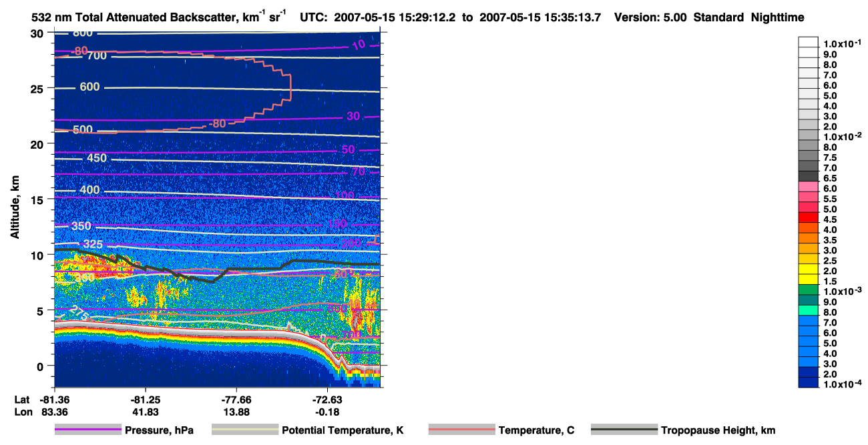868x445 pixels.
Task: Pick the pure red colorbar swatch
Action: point(809,217)
